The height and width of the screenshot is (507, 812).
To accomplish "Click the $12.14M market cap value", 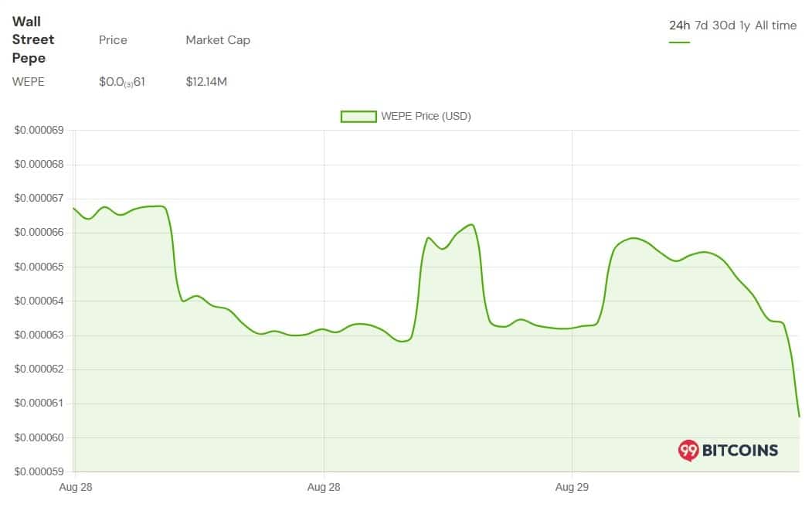I will pyautogui.click(x=206, y=82).
